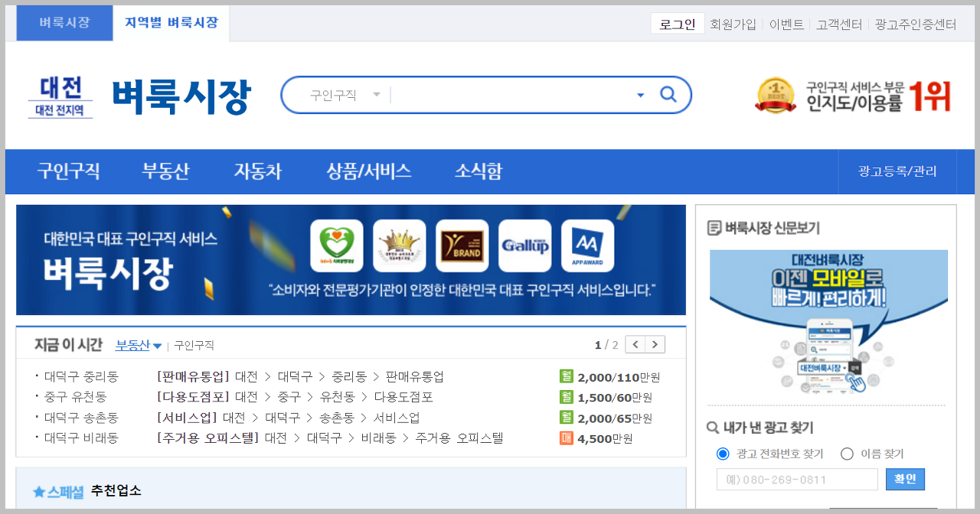Click the crown award icon
The height and width of the screenshot is (514, 980).
coord(400,246)
